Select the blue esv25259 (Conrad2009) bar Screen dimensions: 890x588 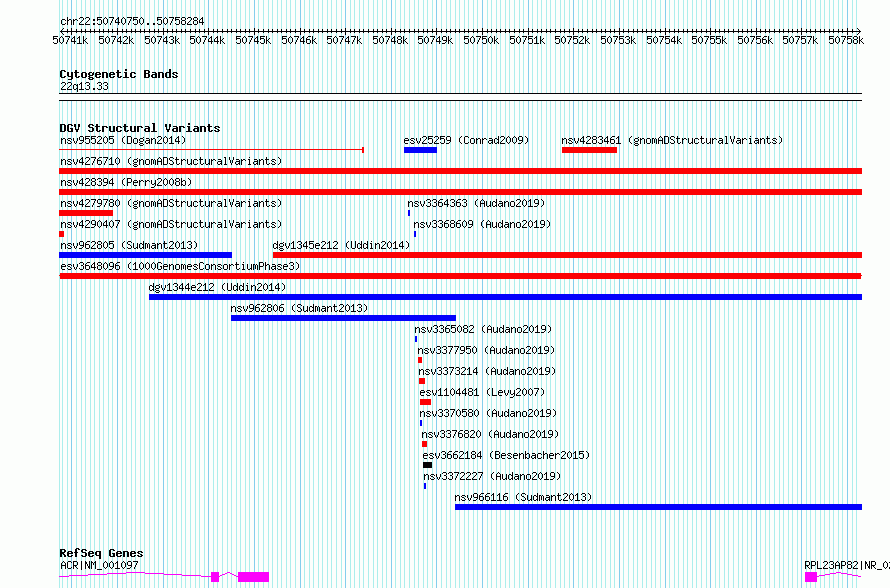[421, 150]
